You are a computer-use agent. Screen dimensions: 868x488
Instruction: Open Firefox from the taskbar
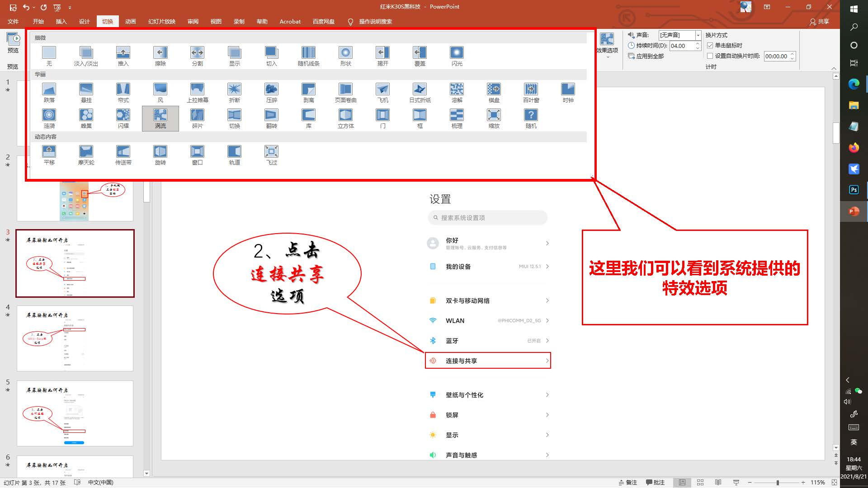tap(854, 148)
